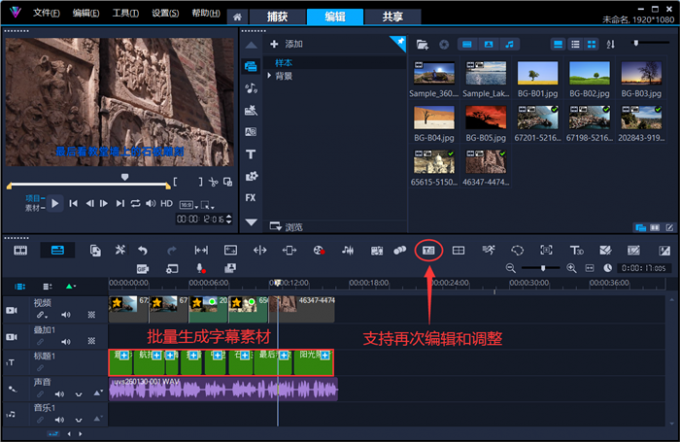
Task: Click the 浏览 browse button
Action: click(287, 227)
